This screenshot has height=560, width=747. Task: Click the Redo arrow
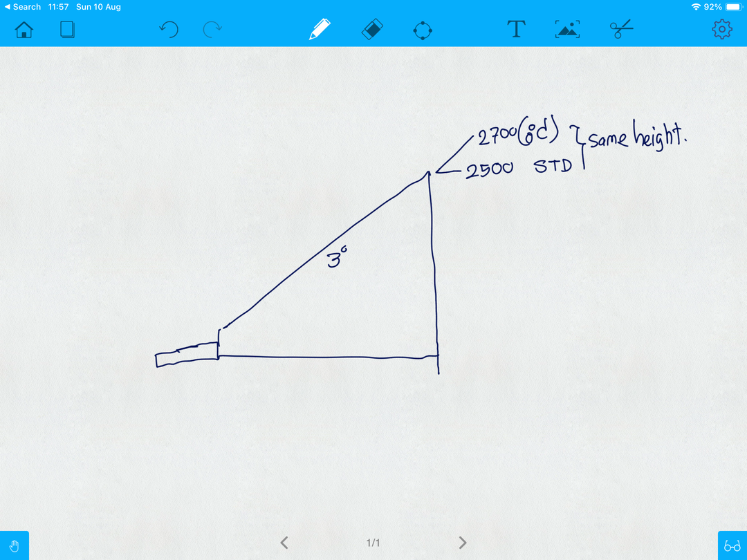click(x=212, y=29)
